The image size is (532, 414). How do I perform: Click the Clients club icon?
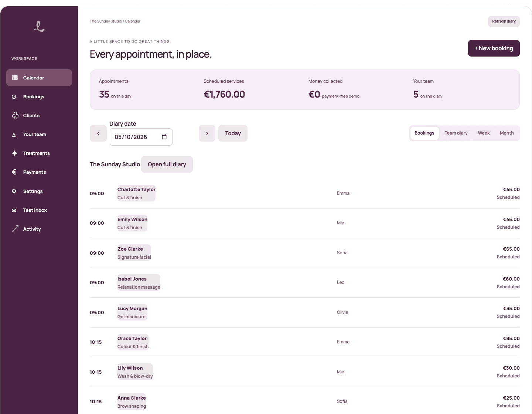coord(15,115)
